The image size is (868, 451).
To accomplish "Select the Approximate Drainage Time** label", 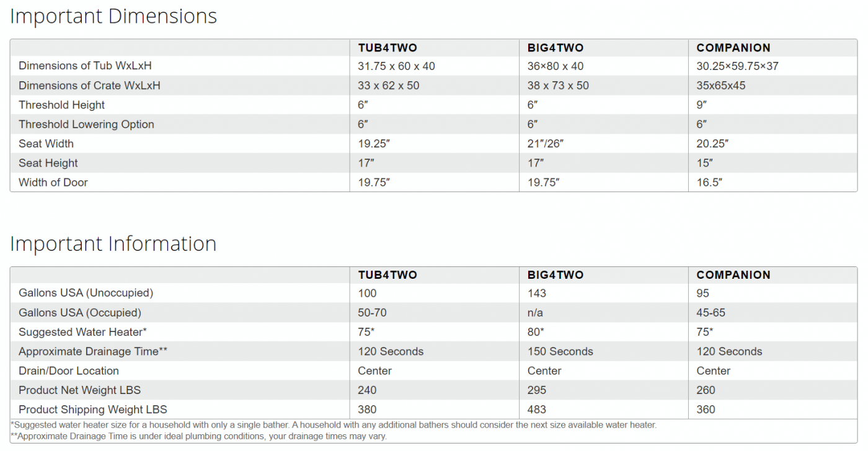I will pyautogui.click(x=93, y=351).
